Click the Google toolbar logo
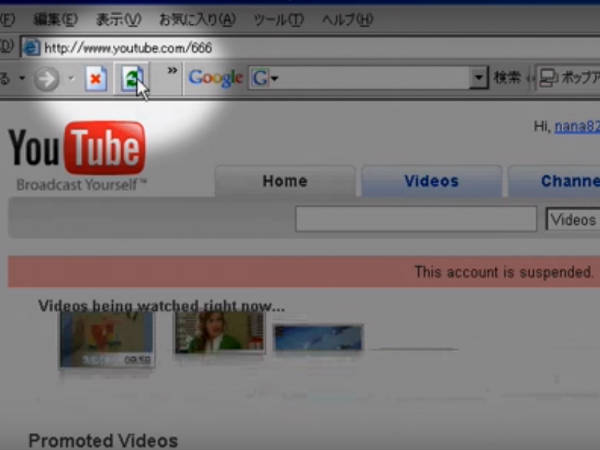 (x=215, y=78)
